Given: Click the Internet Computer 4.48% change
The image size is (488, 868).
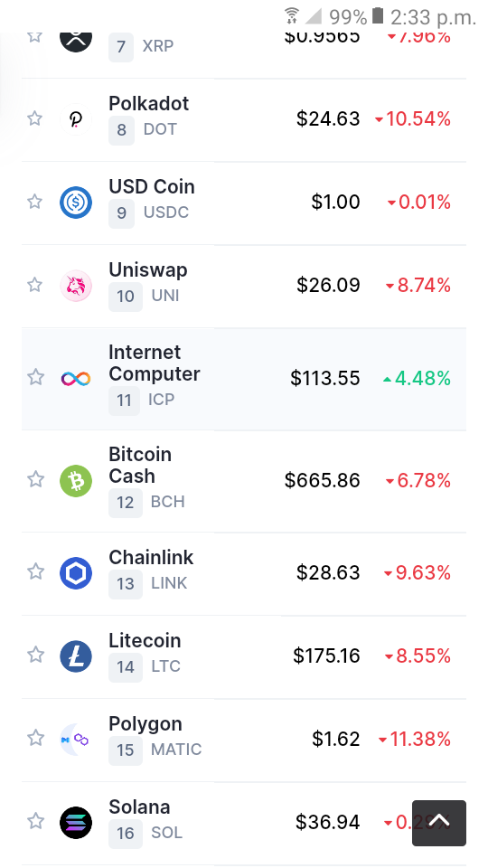Looking at the screenshot, I should (x=417, y=379).
